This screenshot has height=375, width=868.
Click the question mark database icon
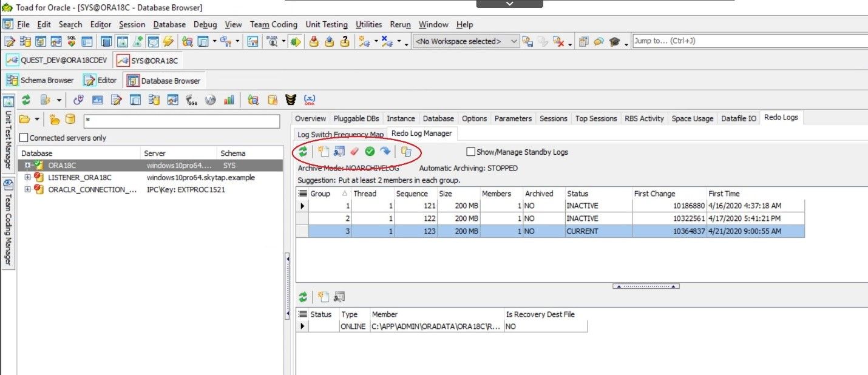click(345, 41)
